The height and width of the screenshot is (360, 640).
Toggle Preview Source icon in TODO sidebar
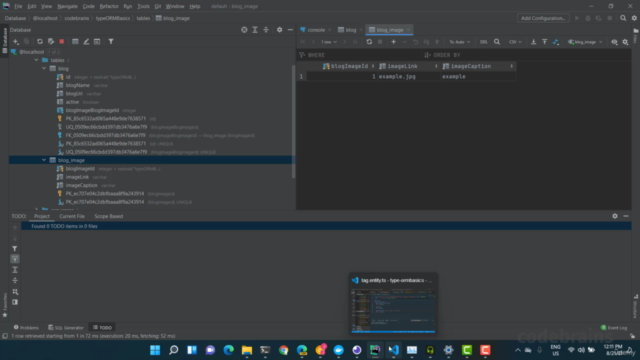[15, 302]
